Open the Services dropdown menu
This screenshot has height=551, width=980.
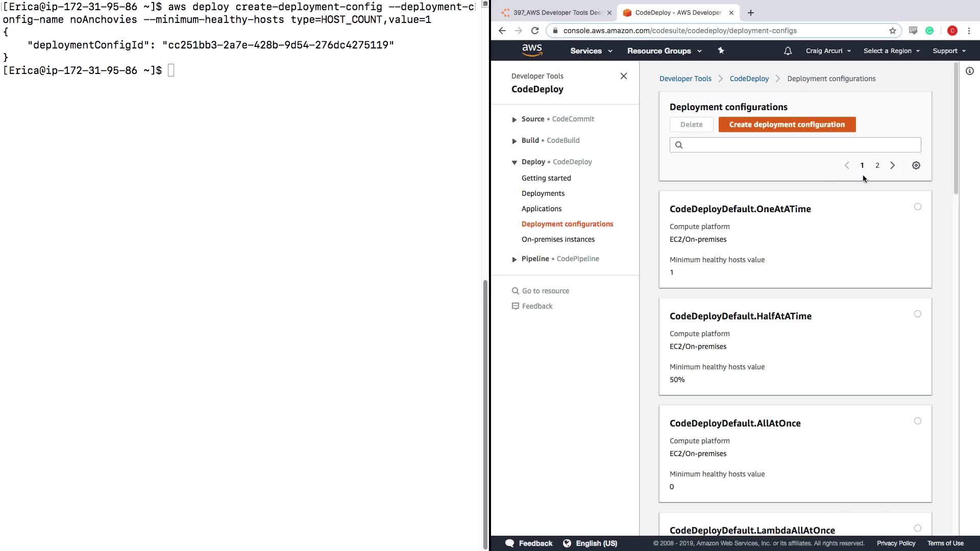click(591, 51)
